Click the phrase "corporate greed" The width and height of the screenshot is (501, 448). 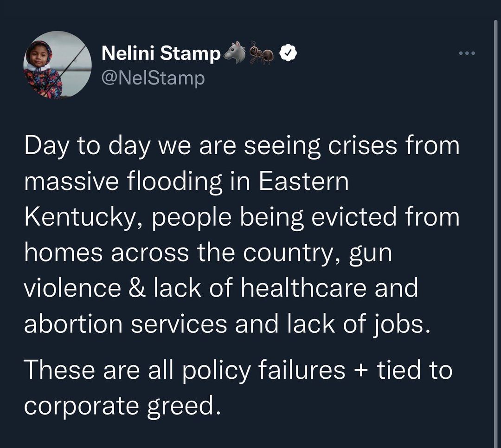(x=120, y=406)
